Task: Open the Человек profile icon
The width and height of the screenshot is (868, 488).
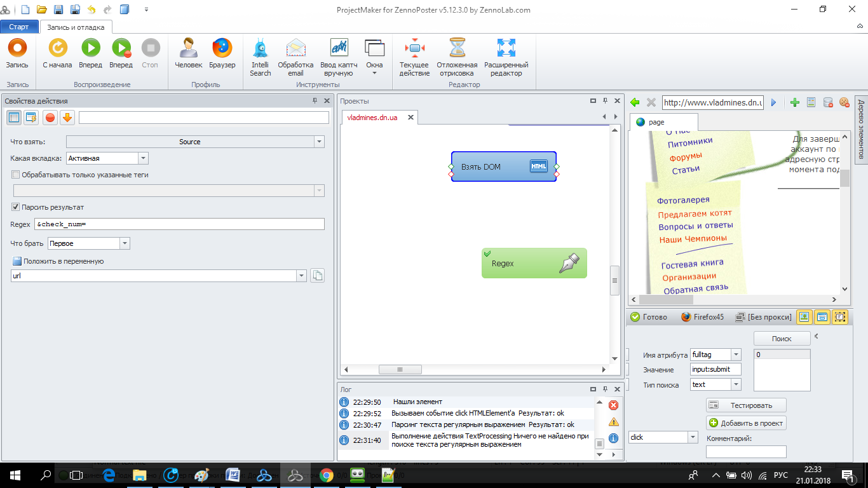Action: [188, 48]
